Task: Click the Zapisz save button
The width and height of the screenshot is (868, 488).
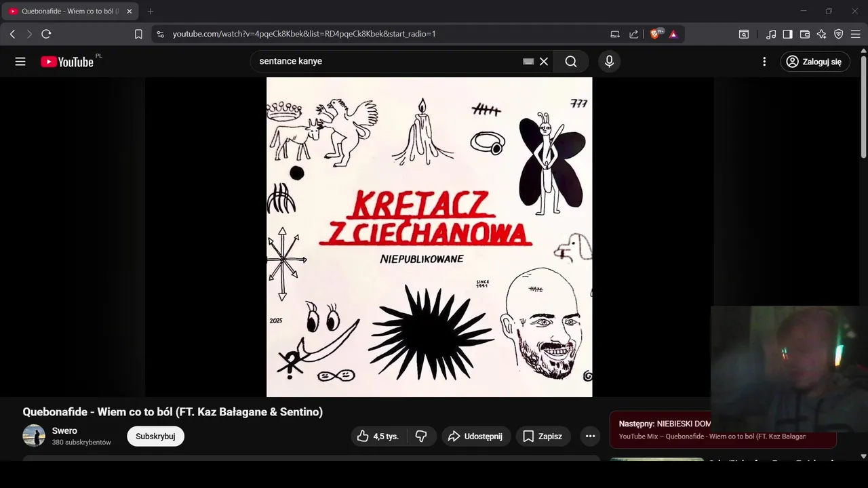Action: click(x=543, y=436)
